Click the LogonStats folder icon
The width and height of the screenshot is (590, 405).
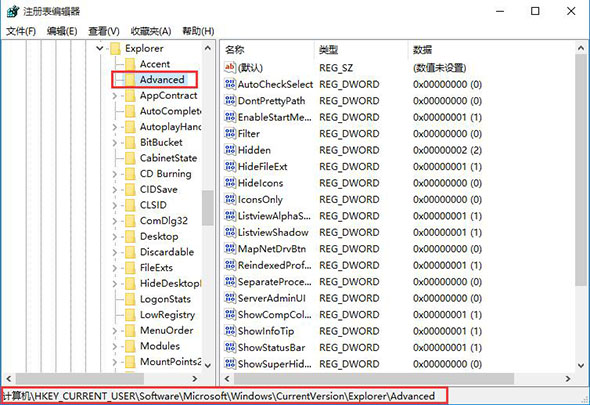130,299
